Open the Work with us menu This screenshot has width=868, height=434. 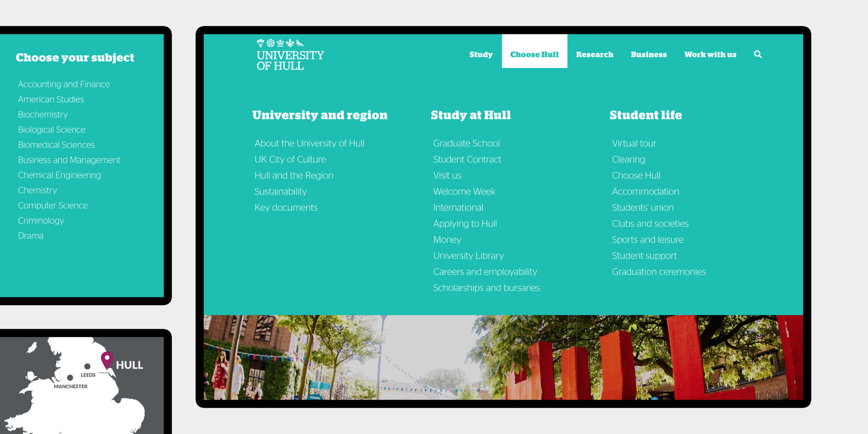pyautogui.click(x=710, y=55)
